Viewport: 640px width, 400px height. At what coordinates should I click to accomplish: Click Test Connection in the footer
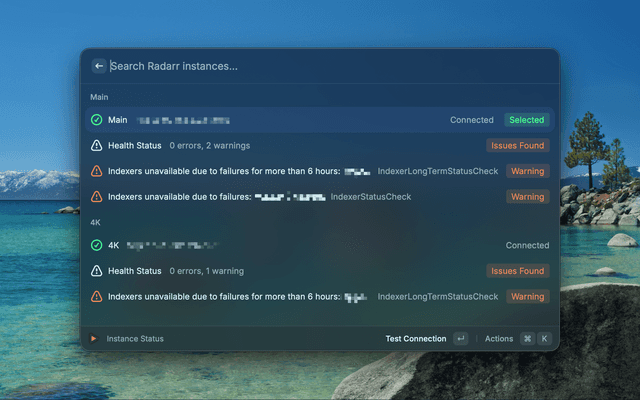click(416, 339)
